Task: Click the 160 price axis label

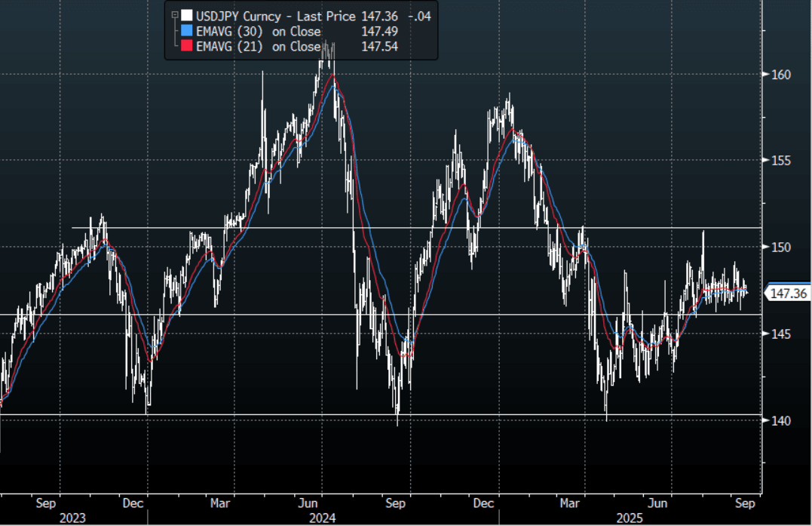Action: [x=780, y=75]
